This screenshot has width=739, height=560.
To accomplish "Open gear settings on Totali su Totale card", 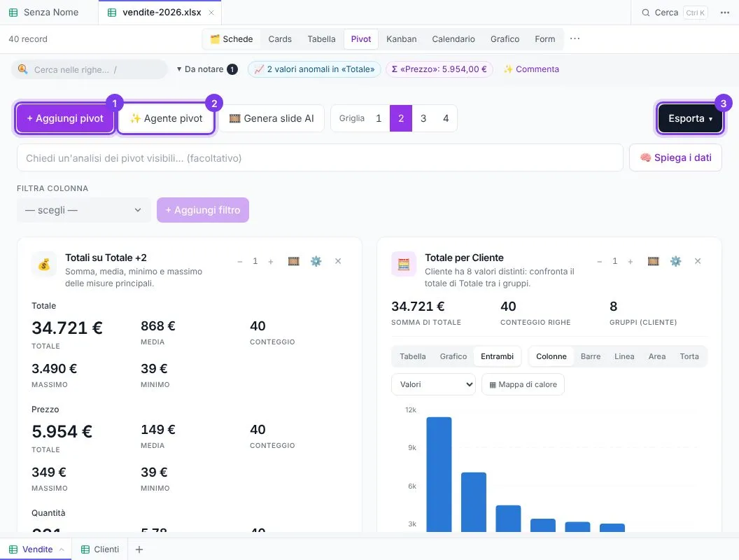I will click(316, 261).
